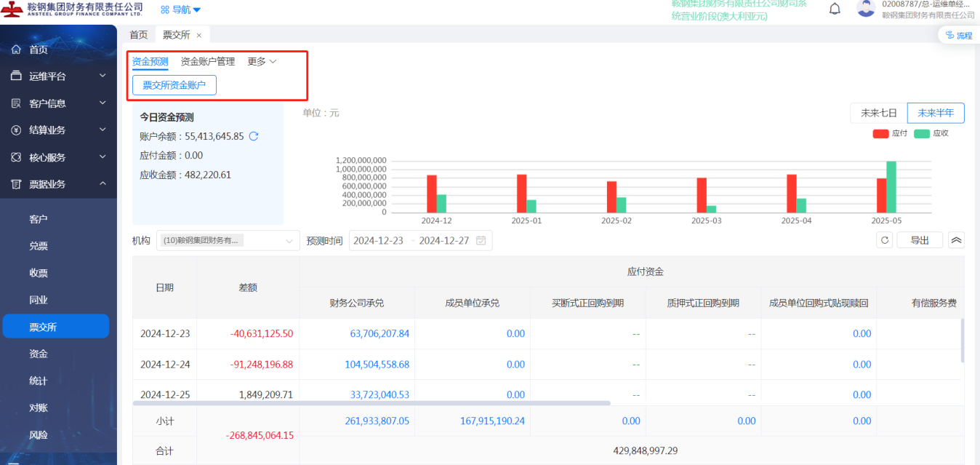Collapse the panel with double-chevron icon

tap(957, 240)
